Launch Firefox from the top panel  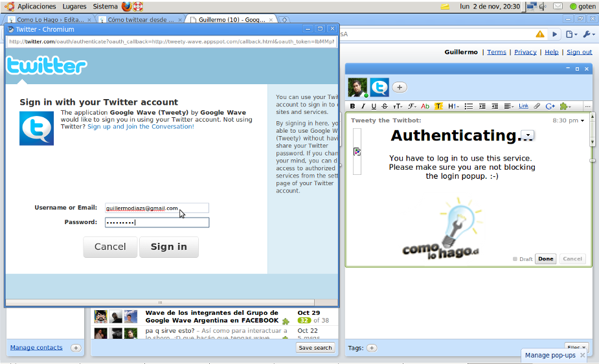pyautogui.click(x=126, y=6)
